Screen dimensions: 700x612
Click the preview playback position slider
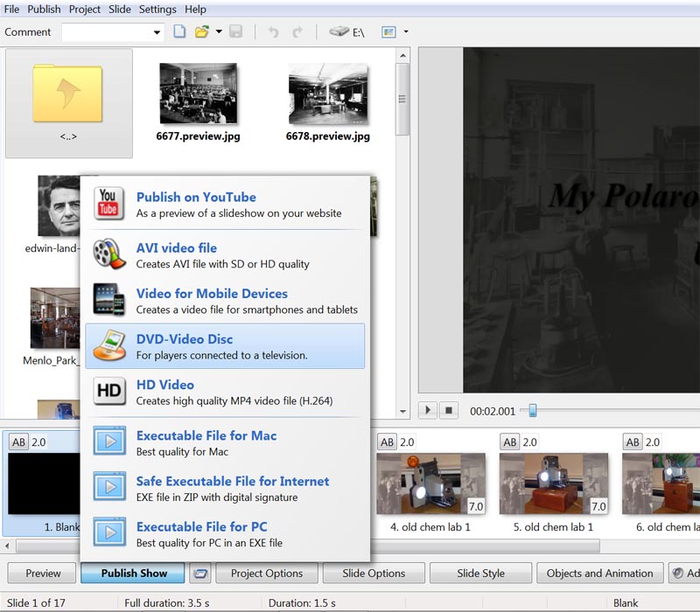point(532,410)
